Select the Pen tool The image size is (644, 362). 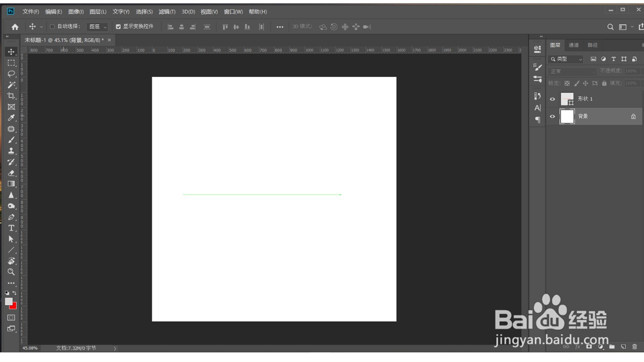11,217
